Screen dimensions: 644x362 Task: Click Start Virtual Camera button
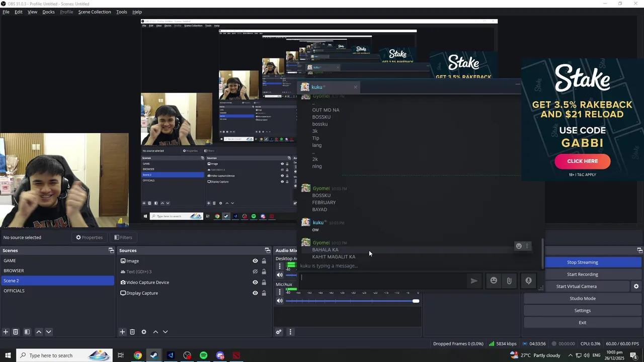(x=577, y=286)
